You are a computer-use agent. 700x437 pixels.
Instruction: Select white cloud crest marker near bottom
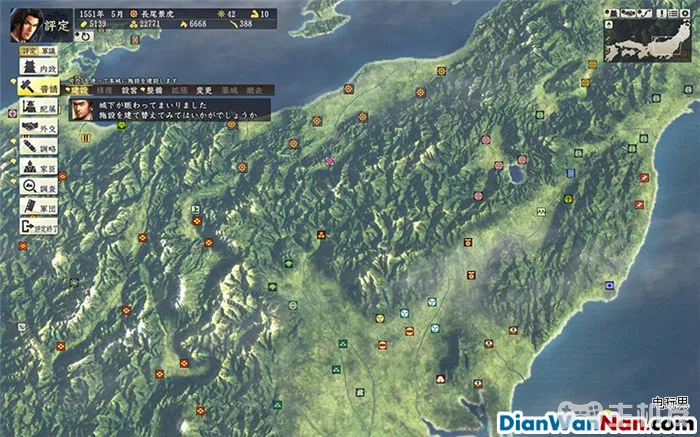[x=441, y=379]
